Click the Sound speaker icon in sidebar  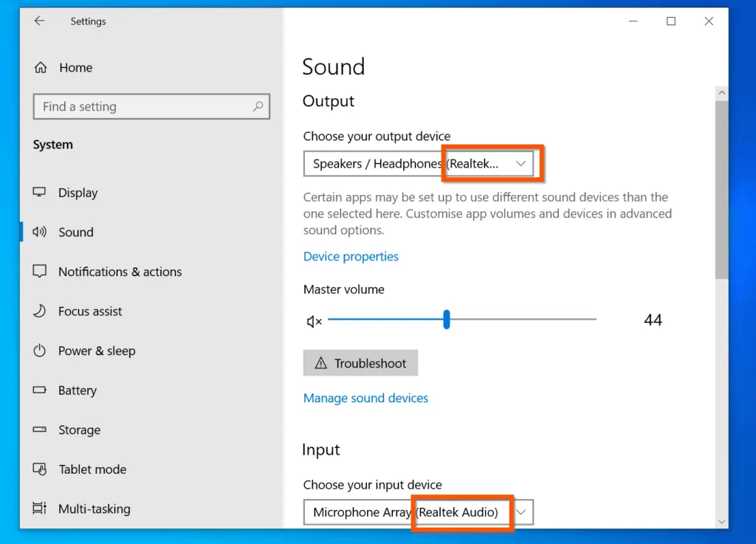point(38,232)
